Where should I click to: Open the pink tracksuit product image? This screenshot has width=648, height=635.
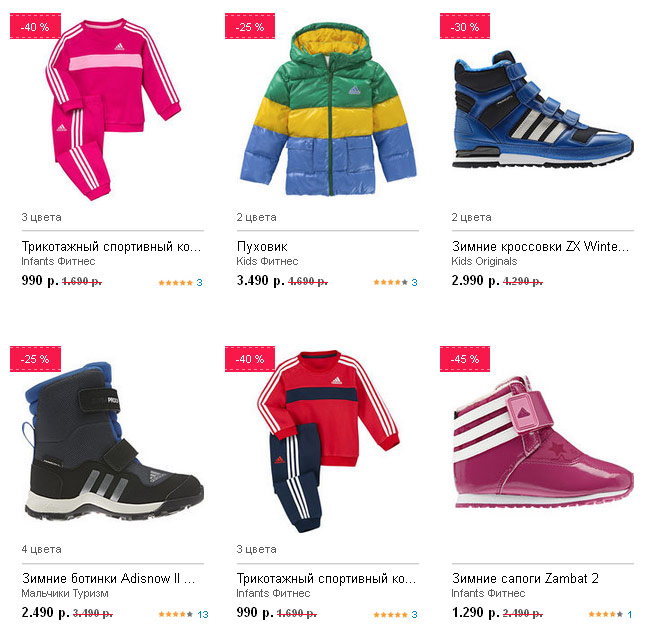coord(113,109)
